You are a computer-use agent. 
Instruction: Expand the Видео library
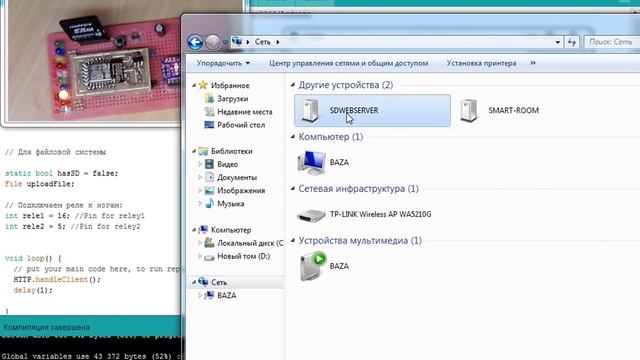click(200, 164)
